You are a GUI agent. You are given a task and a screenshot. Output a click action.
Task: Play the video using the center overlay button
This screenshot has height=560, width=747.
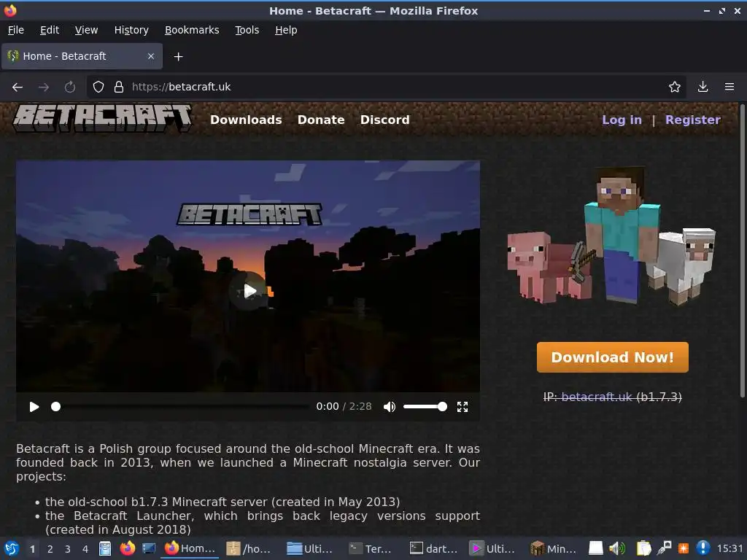click(x=249, y=291)
